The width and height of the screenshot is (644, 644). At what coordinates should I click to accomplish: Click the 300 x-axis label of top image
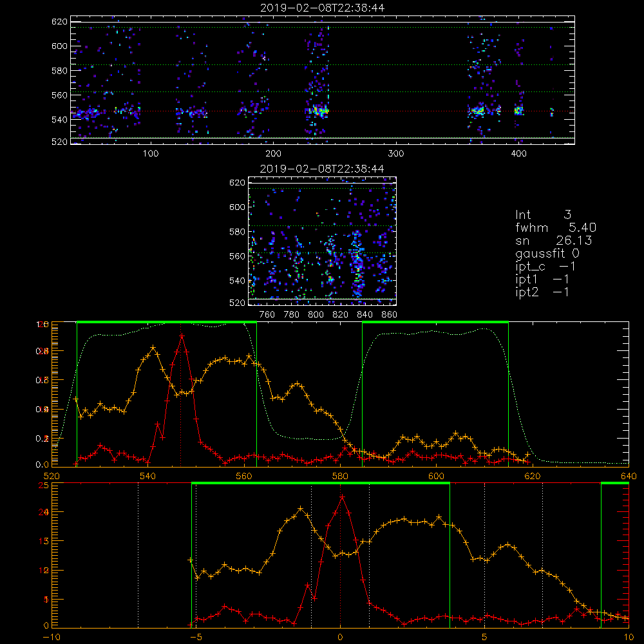(x=396, y=154)
